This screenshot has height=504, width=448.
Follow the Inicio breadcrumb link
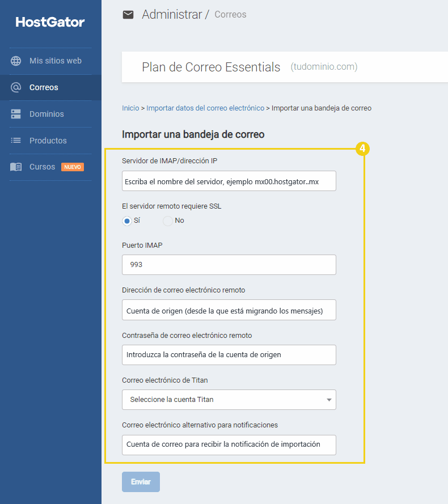pos(130,108)
